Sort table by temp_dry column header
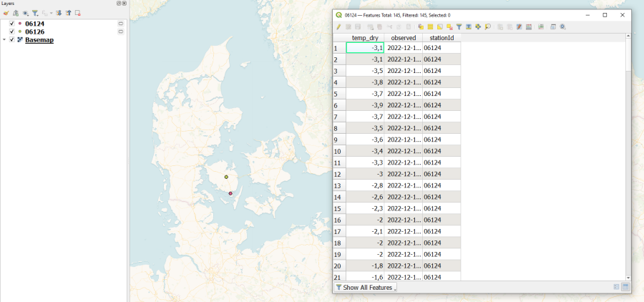The width and height of the screenshot is (644, 302). pos(364,37)
